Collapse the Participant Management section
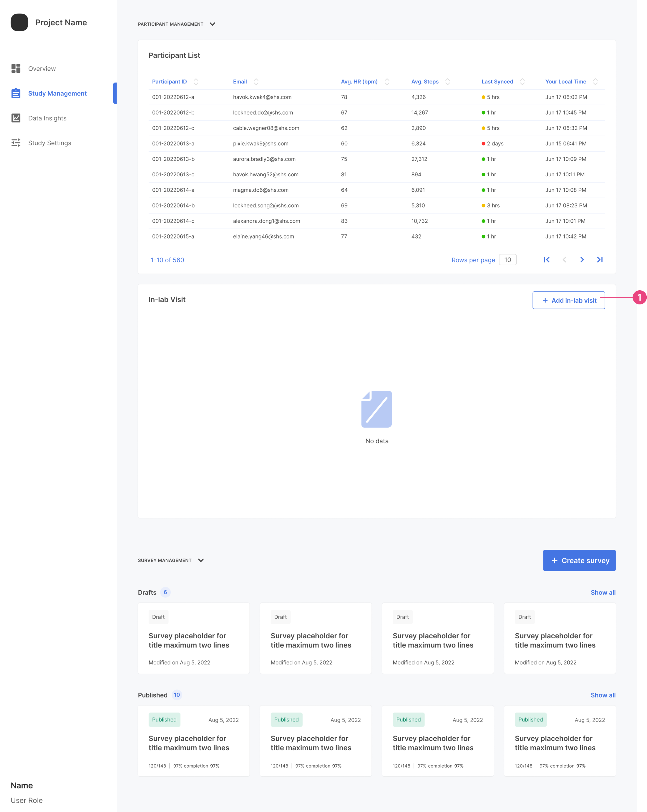The width and height of the screenshot is (647, 812). click(213, 24)
